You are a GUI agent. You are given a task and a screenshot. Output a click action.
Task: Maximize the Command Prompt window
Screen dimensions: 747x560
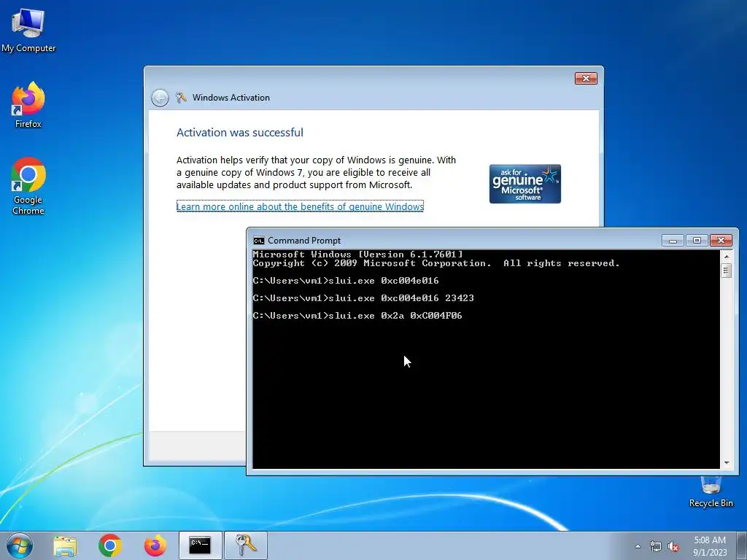point(697,241)
